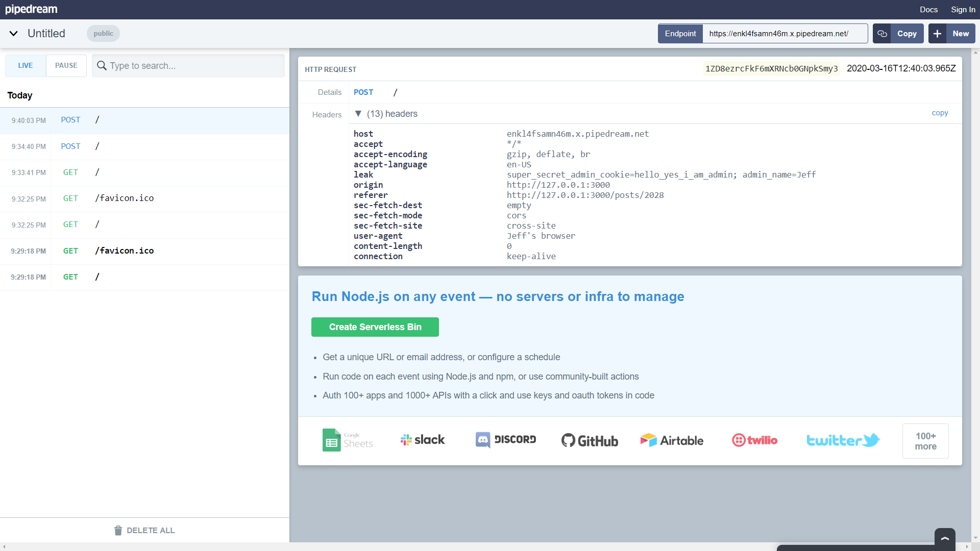
Task: Open the Docs menu link
Action: 928,10
